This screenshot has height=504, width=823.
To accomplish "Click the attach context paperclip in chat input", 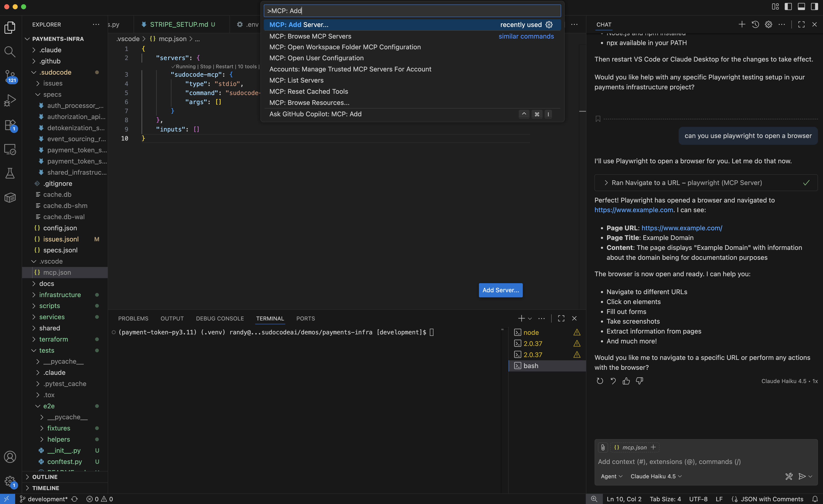I will [603, 447].
